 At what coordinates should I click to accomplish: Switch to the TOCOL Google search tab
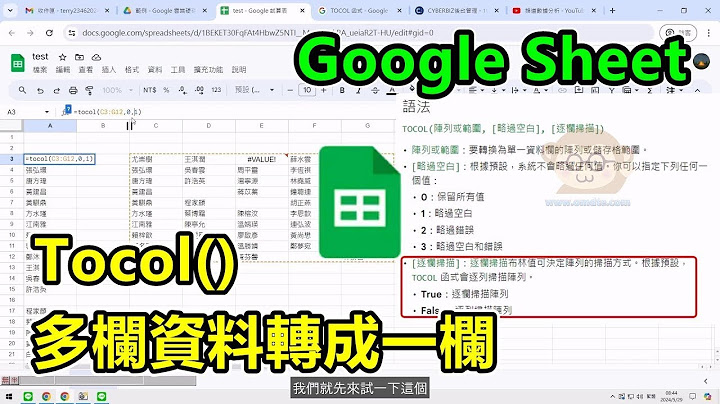pyautogui.click(x=360, y=10)
